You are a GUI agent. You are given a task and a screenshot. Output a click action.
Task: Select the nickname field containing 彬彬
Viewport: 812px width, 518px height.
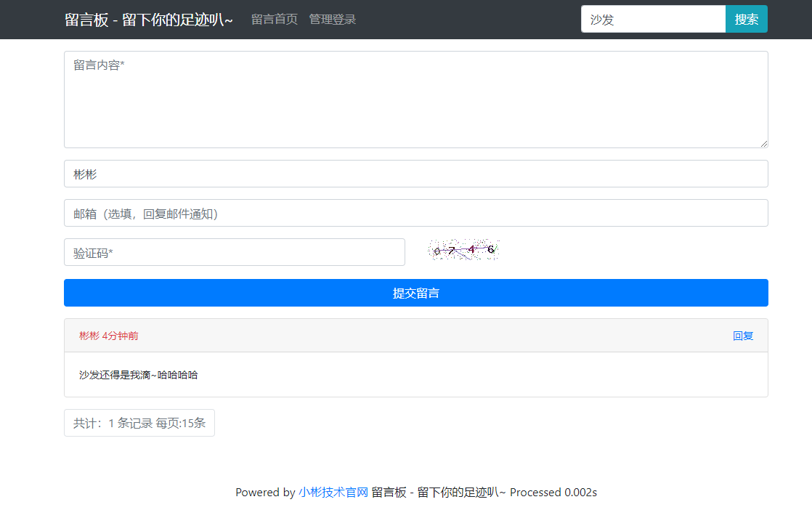[415, 174]
